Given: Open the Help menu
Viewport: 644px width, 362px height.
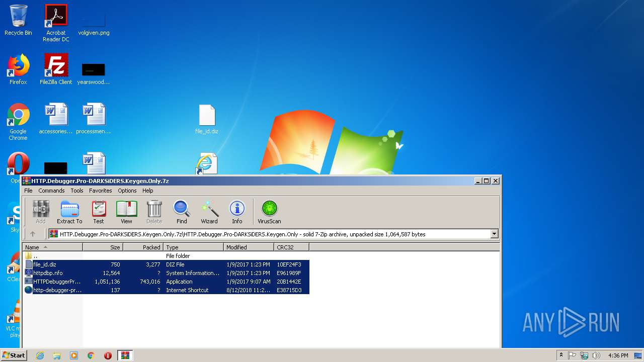Looking at the screenshot, I should (147, 191).
